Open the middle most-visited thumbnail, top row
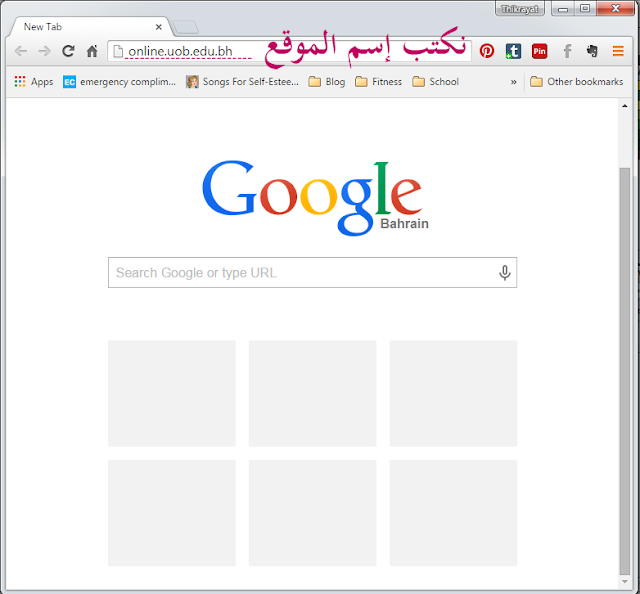This screenshot has height=594, width=640. [313, 393]
